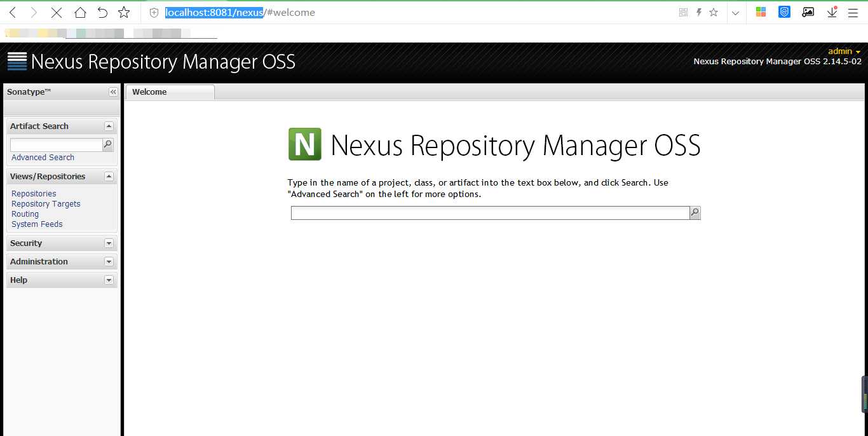This screenshot has height=436, width=868.
Task: Stop loading the page with the X icon
Action: click(x=56, y=12)
